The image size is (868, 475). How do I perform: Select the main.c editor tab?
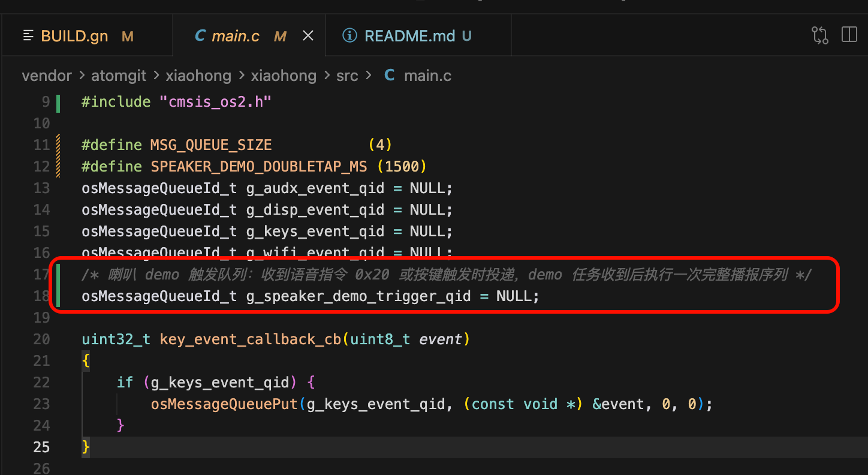(x=249, y=36)
